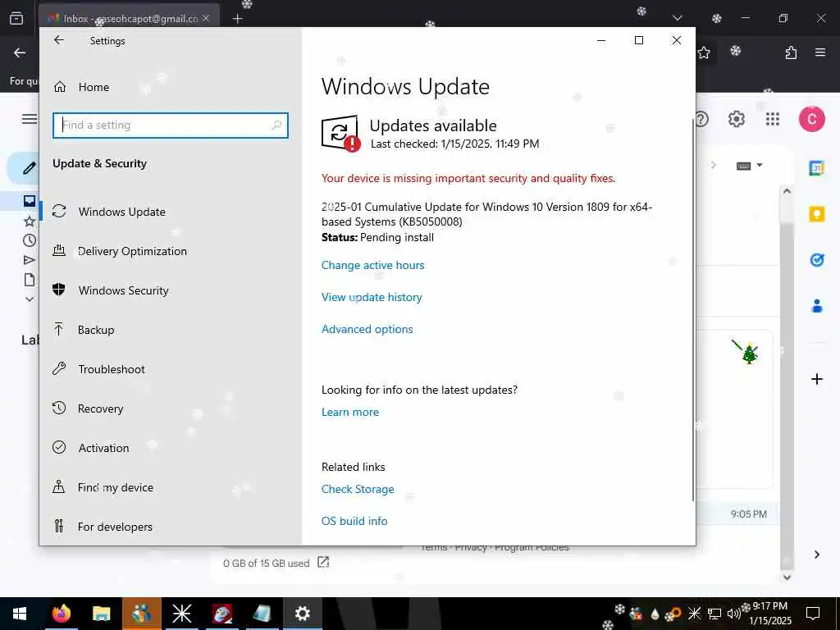Open Settings gear in the taskbar

tap(302, 614)
